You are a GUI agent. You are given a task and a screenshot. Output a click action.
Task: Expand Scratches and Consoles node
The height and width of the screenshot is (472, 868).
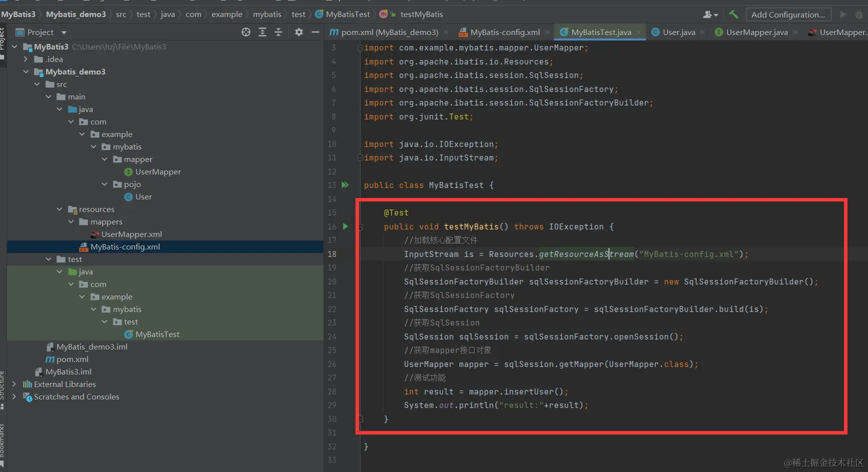tap(14, 396)
